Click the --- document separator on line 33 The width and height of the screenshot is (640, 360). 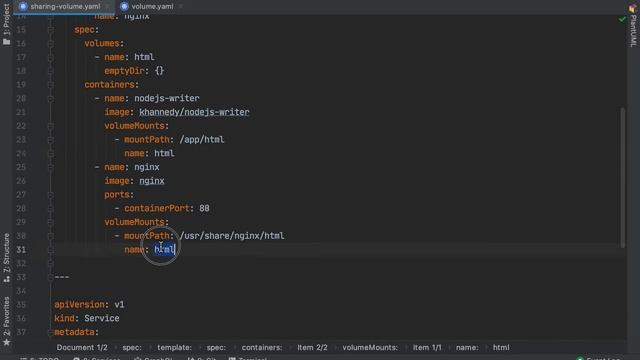(x=62, y=277)
